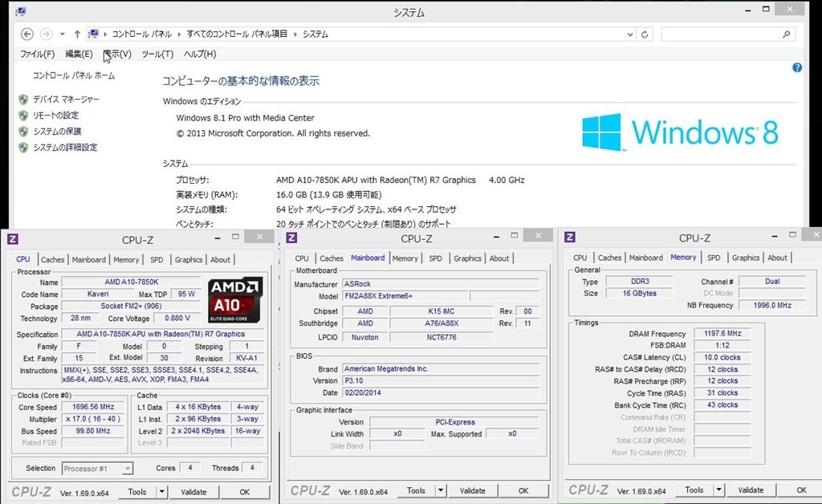822x504 pixels.
Task: Click the shield icon beside リモートの設定
Action: pos(23,116)
